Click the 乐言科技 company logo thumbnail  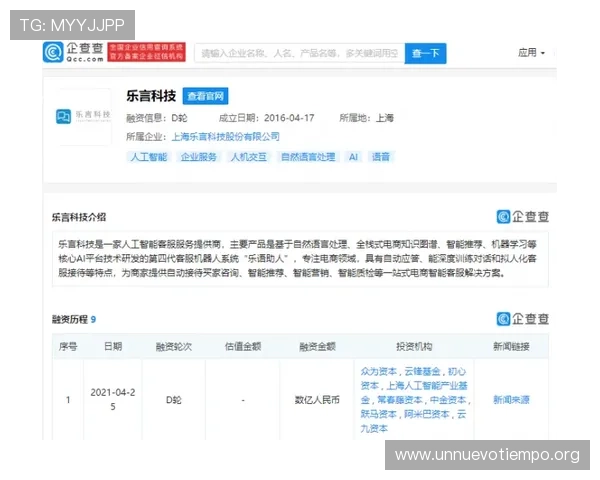pos(83,116)
